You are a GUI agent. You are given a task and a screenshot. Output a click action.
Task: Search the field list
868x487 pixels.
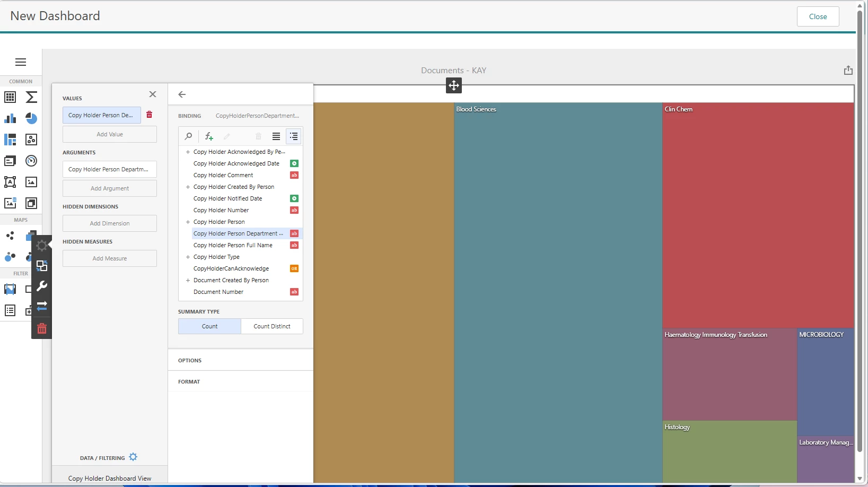[x=188, y=136]
